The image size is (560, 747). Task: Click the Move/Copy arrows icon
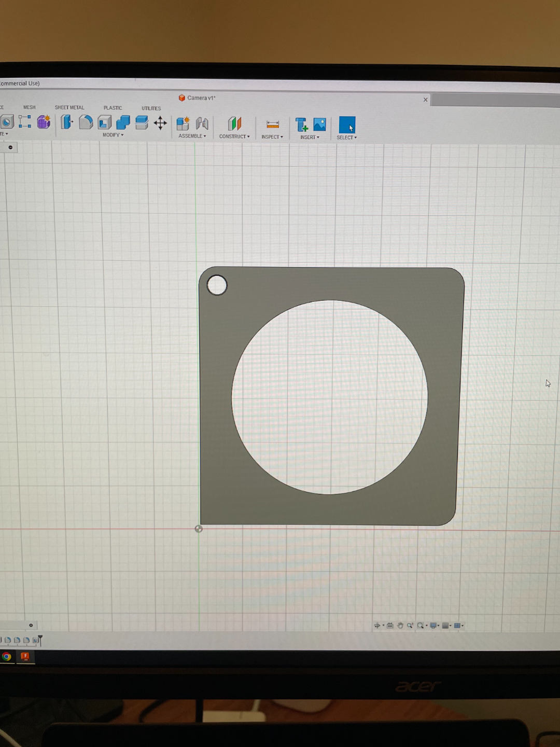[160, 123]
